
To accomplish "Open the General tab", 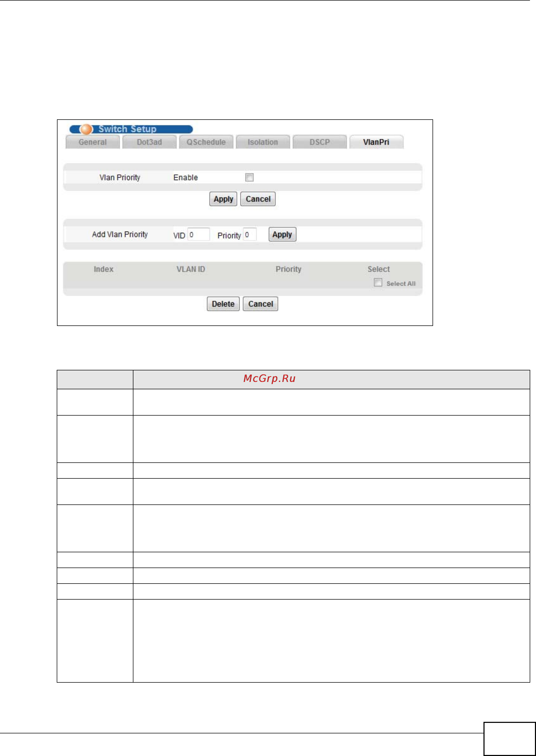I will 92,142.
